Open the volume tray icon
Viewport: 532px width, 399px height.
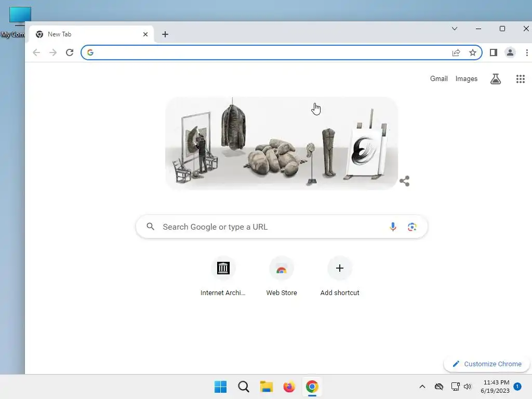pyautogui.click(x=468, y=387)
